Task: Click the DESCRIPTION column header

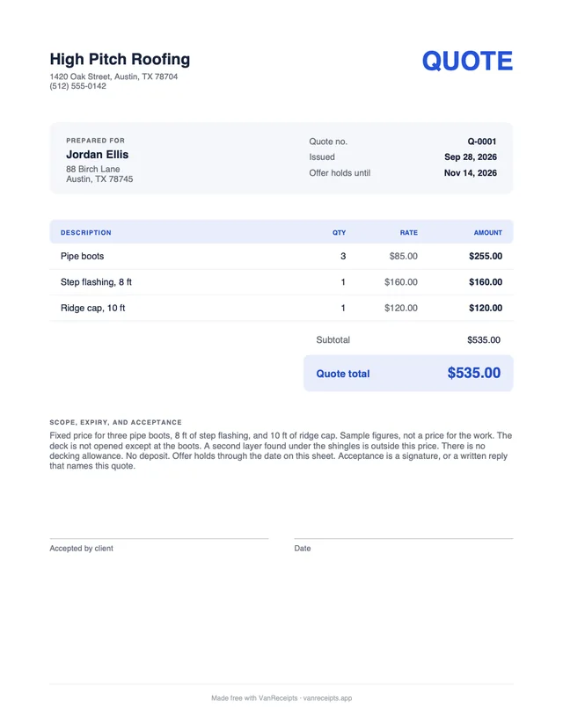Action: tap(86, 233)
